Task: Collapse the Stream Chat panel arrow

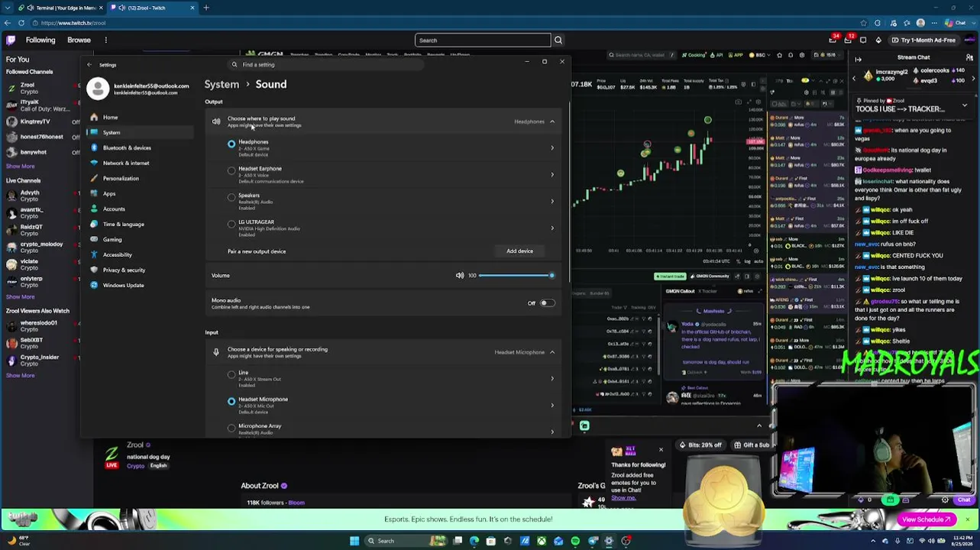Action: pos(858,59)
